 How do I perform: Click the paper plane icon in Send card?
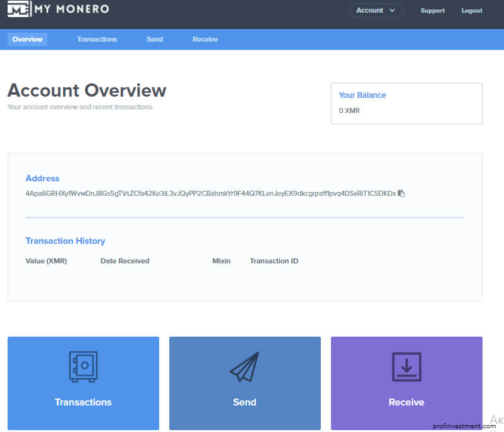(x=244, y=367)
